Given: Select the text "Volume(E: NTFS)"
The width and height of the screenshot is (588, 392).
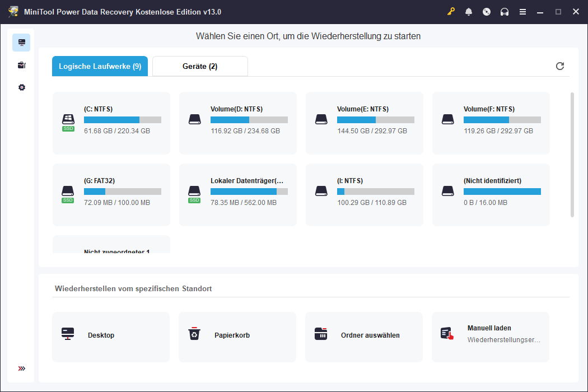Looking at the screenshot, I should coord(363,109).
